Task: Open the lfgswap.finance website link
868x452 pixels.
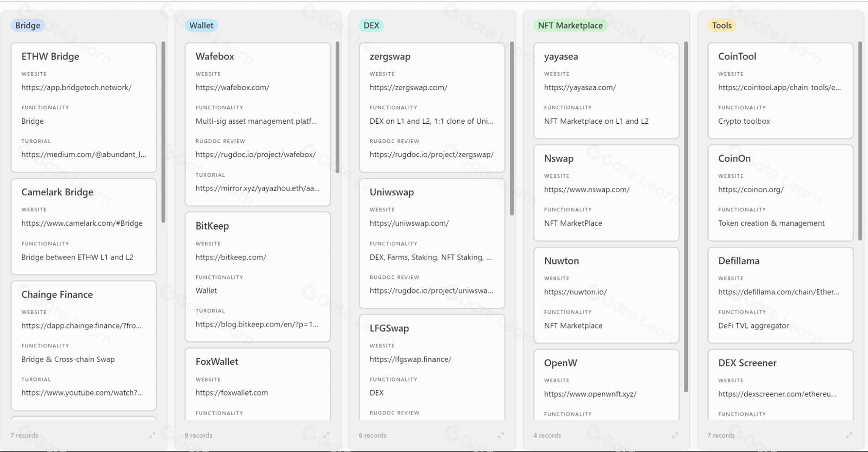Action: coord(410,359)
